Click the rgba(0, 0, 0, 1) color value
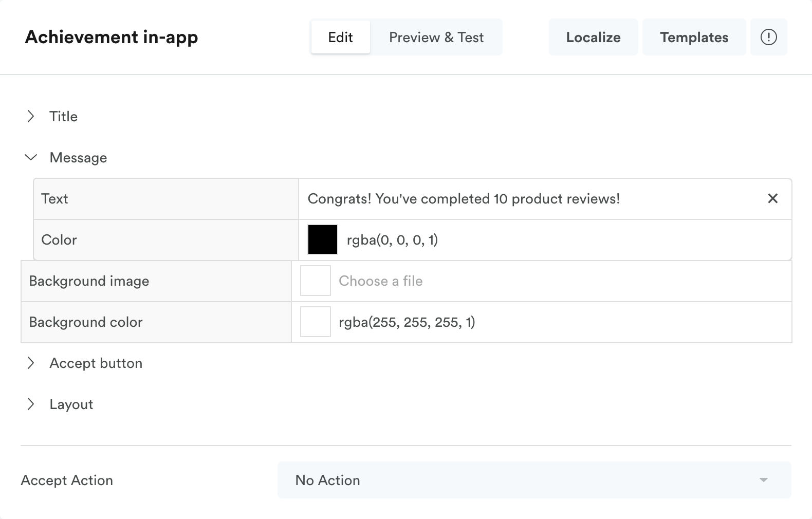Image resolution: width=812 pixels, height=519 pixels. tap(392, 240)
